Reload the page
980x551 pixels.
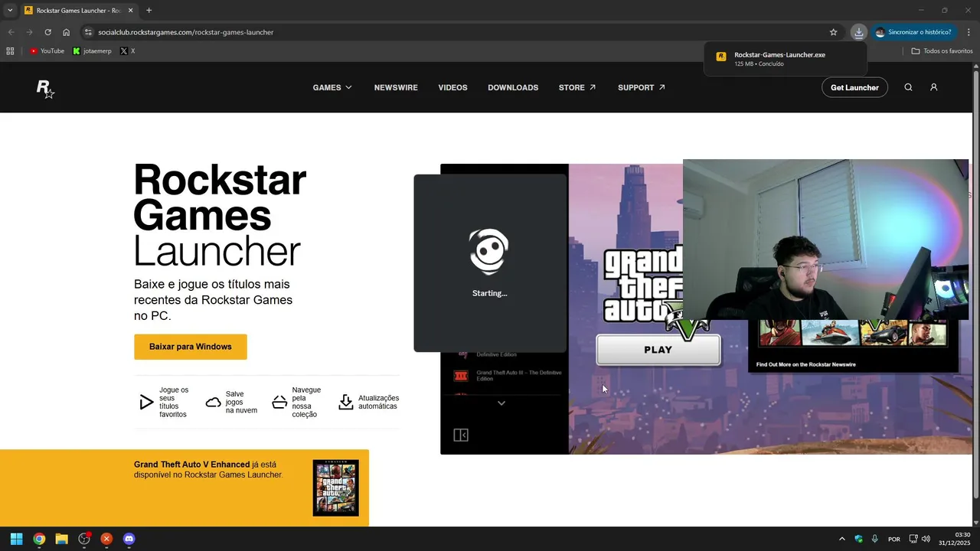point(47,32)
